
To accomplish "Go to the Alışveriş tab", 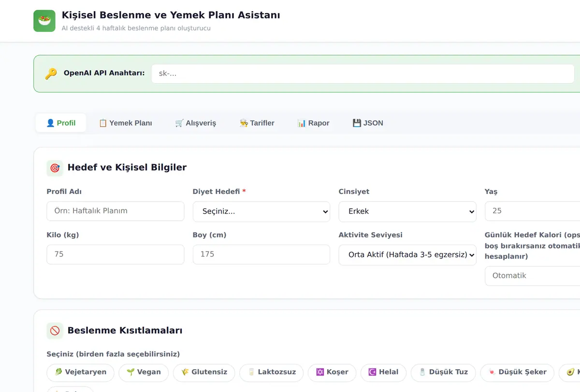I will pos(196,123).
